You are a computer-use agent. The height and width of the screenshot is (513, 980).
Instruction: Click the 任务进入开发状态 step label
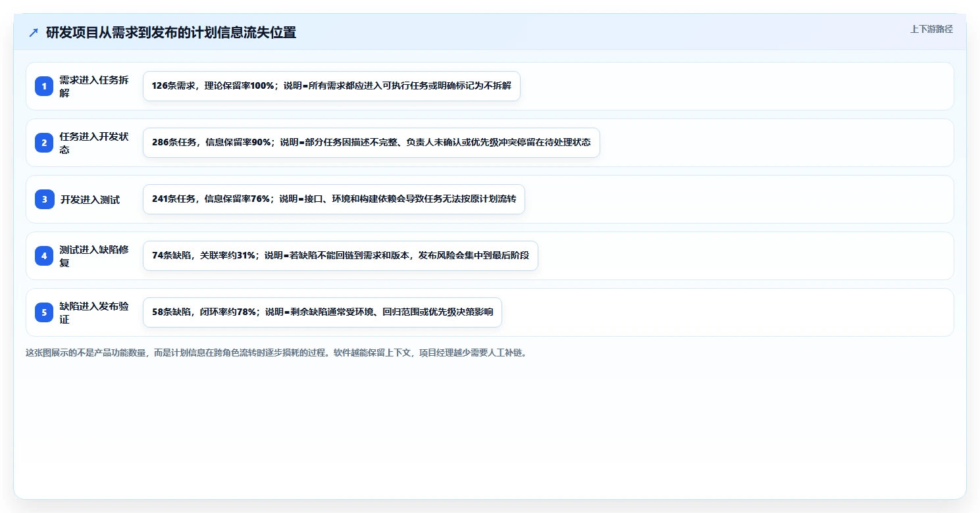[x=94, y=143]
